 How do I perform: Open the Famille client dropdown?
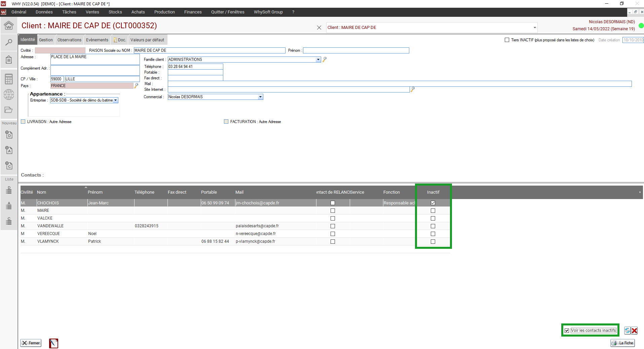point(318,60)
